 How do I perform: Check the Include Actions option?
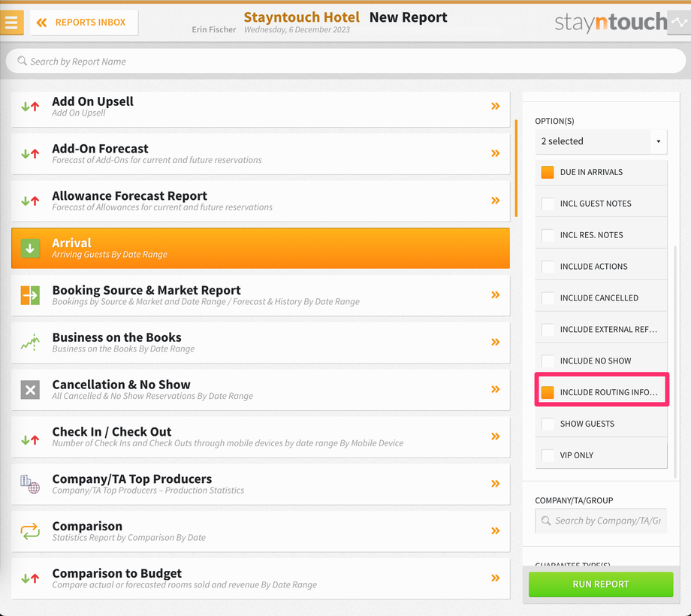tap(548, 267)
